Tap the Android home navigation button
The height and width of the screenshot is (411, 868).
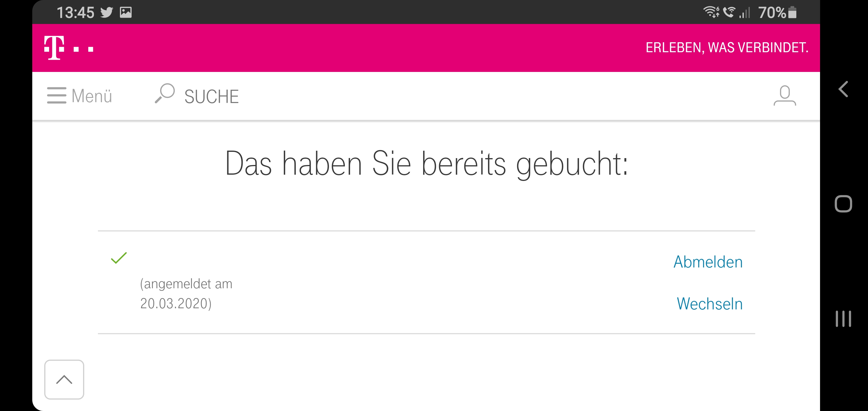(843, 204)
